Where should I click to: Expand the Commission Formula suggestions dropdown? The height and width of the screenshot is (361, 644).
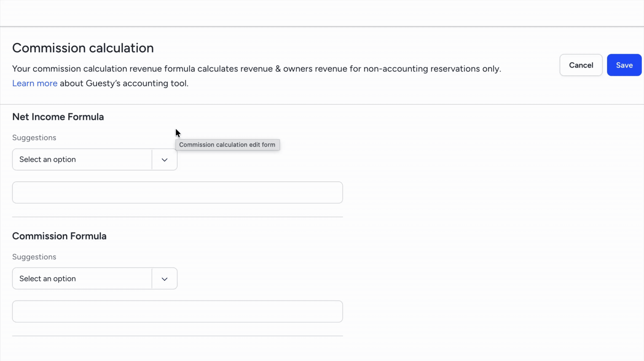(x=95, y=279)
